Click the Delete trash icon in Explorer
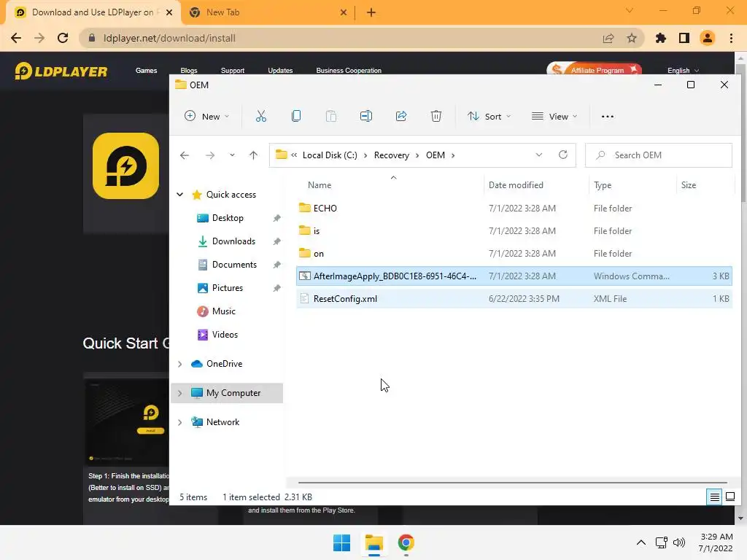Screen dimensions: 747x560 [x=436, y=116]
